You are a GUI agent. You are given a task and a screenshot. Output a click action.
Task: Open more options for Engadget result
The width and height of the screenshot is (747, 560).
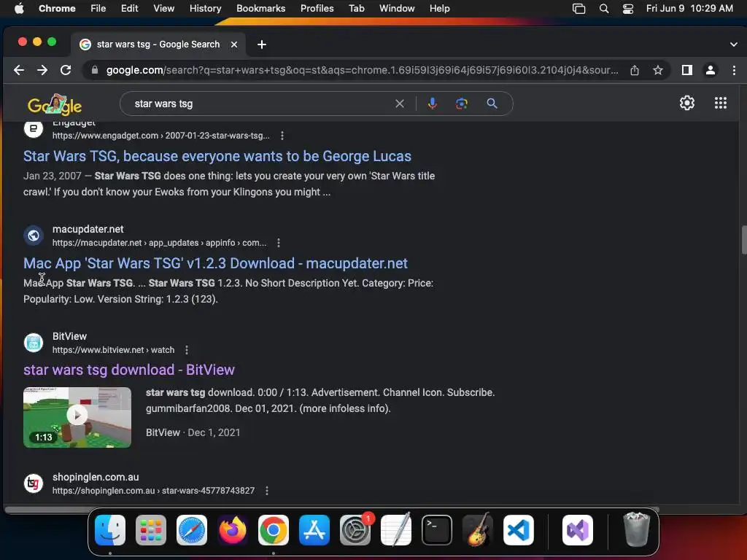(x=282, y=136)
